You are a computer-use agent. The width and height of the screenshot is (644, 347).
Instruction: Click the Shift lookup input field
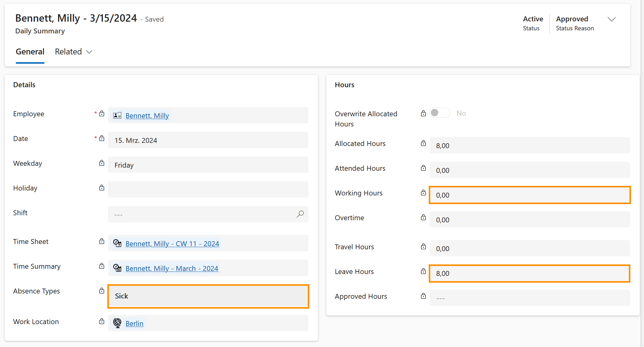click(201, 214)
